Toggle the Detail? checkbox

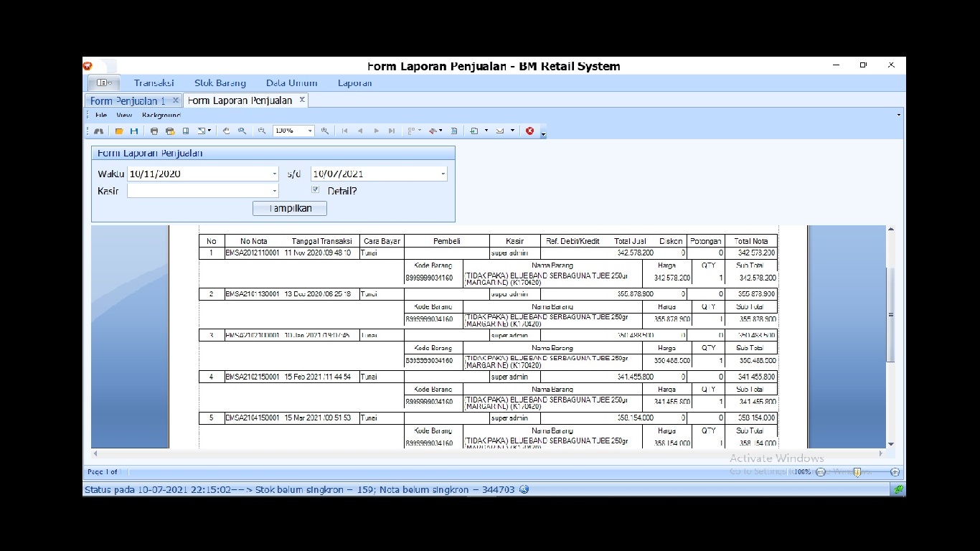pos(315,190)
